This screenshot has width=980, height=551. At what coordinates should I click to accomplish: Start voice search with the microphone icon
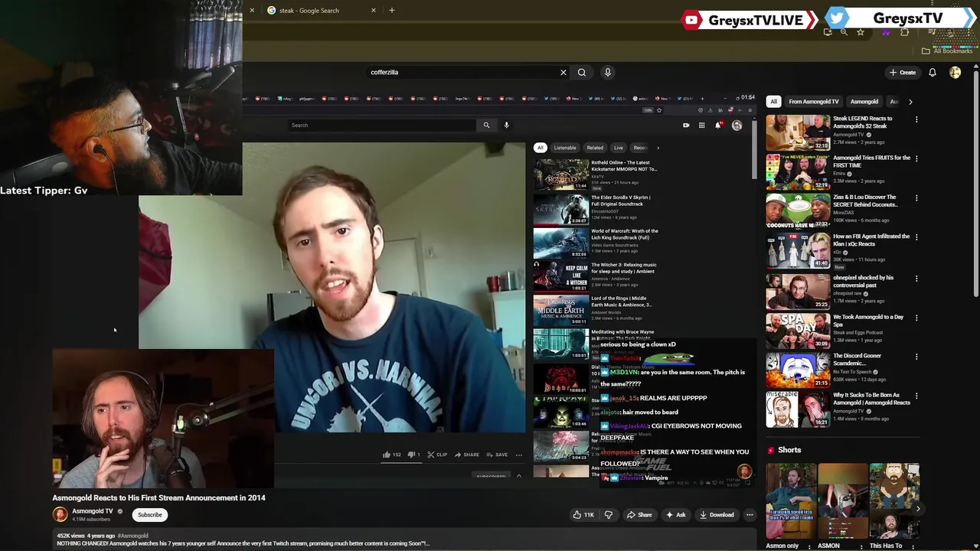(608, 73)
